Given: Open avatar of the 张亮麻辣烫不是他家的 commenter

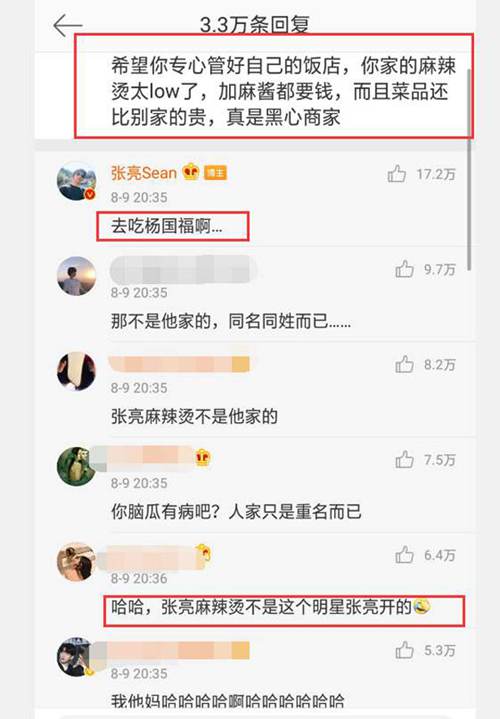Looking at the screenshot, I should 77,371.
